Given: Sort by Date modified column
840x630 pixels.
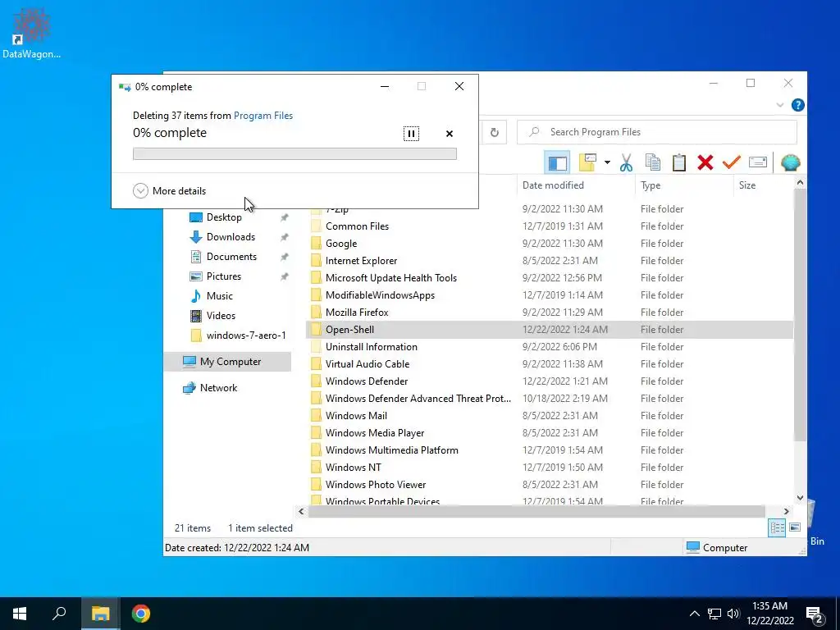Looking at the screenshot, I should point(553,185).
